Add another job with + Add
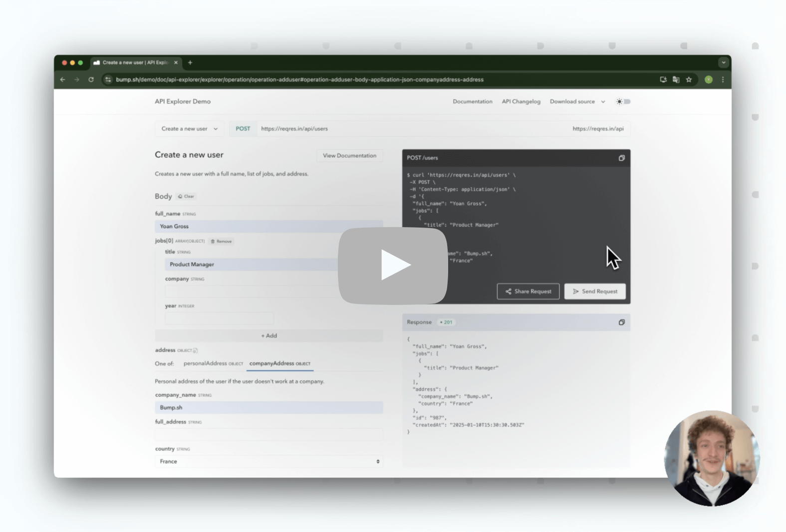786x532 pixels. [x=269, y=336]
